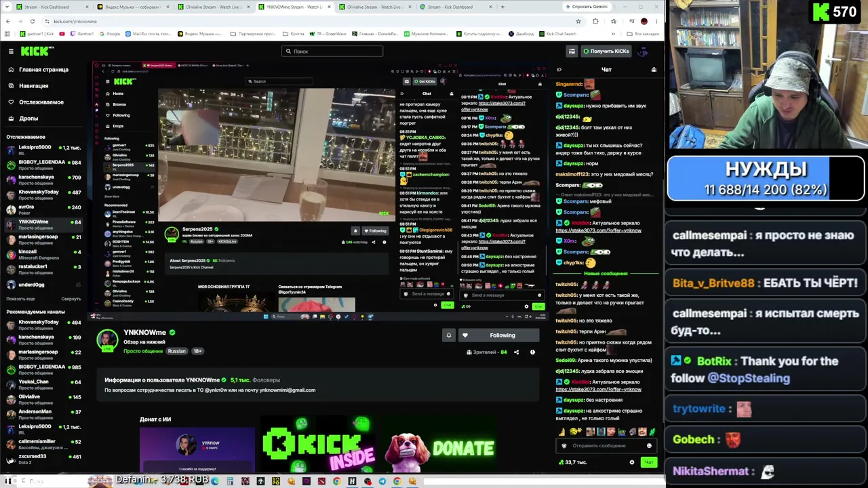Open the dashboard icon beside Получить KICKs

(x=572, y=51)
